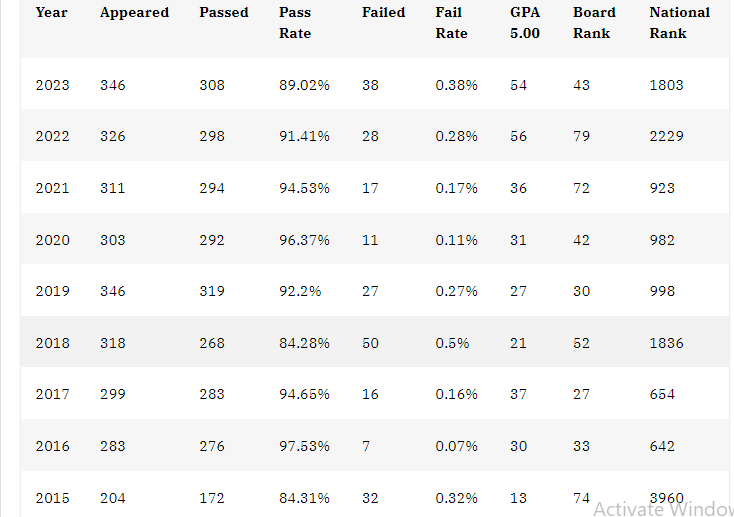Click fail rate 0.5% in 2018 row
This screenshot has width=734, height=517.
[x=452, y=343]
